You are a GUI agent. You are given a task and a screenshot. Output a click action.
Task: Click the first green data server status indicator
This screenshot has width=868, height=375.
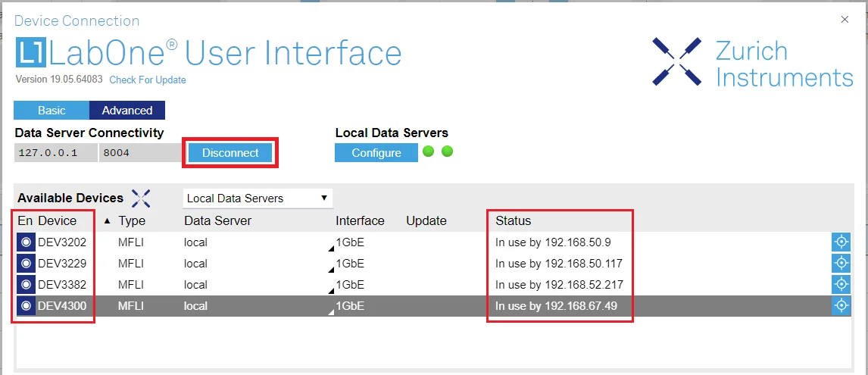pyautogui.click(x=428, y=152)
